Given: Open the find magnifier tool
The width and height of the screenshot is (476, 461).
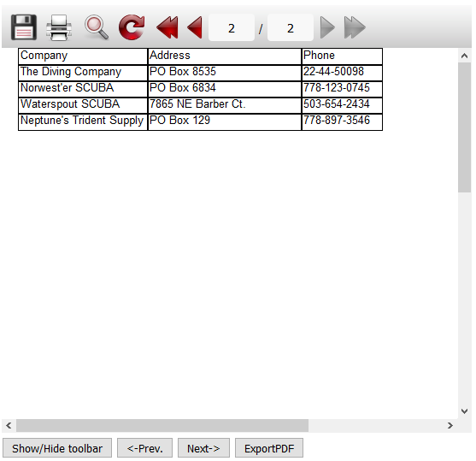Looking at the screenshot, I should click(x=97, y=27).
